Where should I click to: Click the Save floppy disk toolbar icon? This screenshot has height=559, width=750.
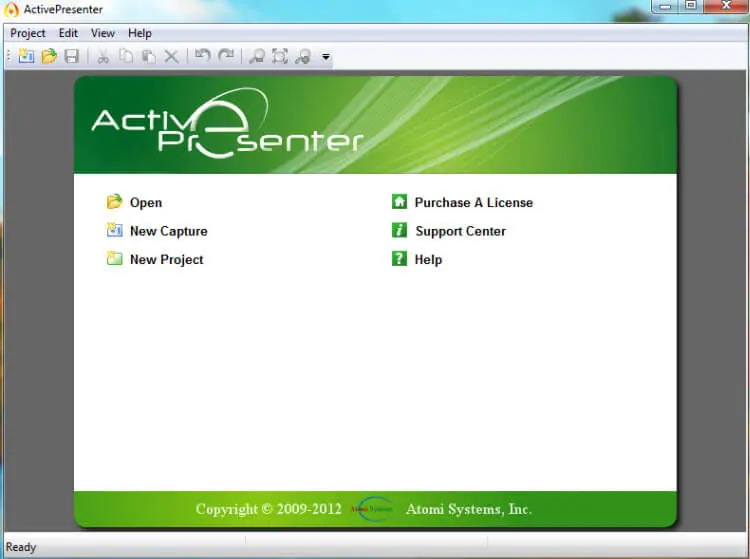[x=72, y=56]
